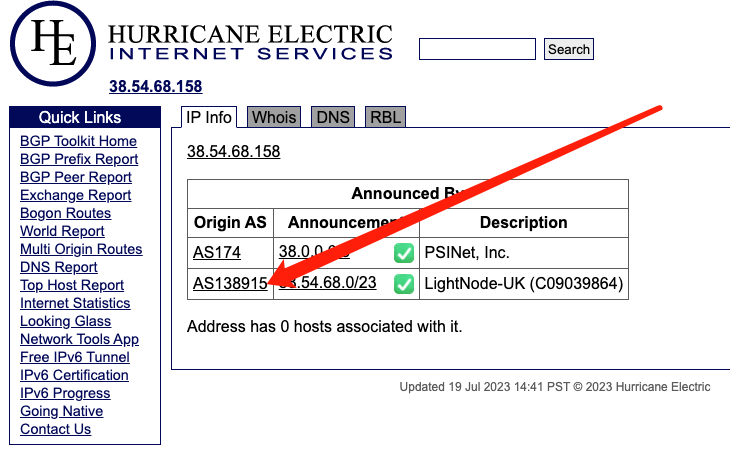
Task: Click the Search button
Action: (568, 49)
